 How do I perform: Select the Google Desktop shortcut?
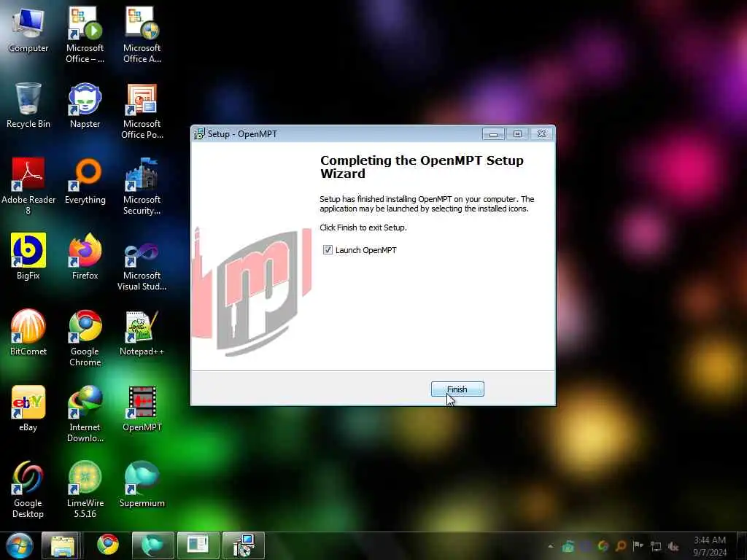pyautogui.click(x=28, y=489)
